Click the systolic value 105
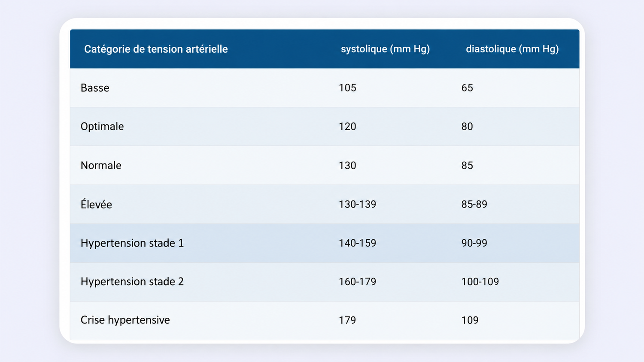Image resolution: width=644 pixels, height=362 pixels. coord(347,88)
